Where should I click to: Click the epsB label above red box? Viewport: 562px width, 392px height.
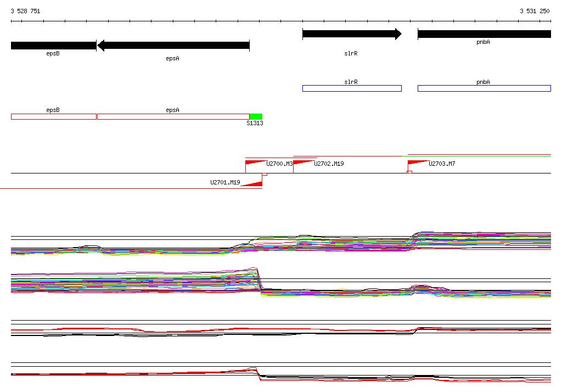(x=53, y=110)
